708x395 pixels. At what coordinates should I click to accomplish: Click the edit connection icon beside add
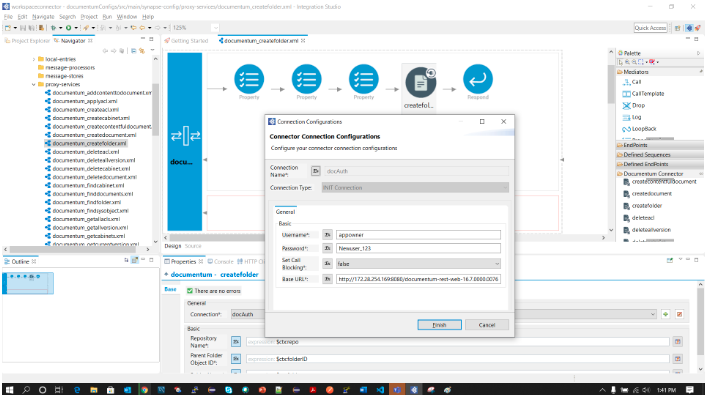pyautogui.click(x=679, y=314)
